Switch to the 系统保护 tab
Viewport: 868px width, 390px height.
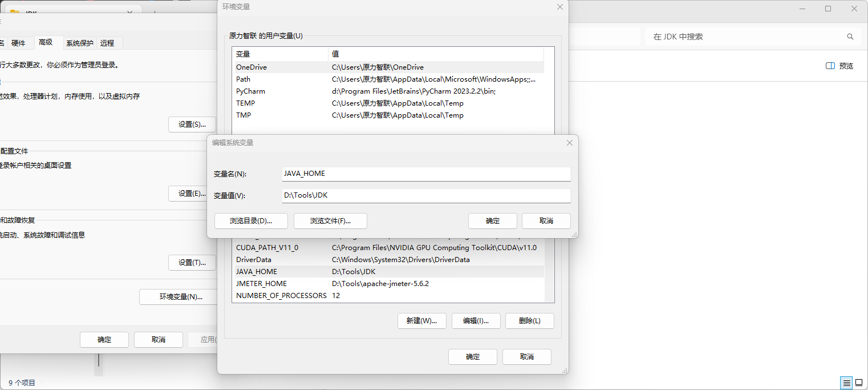[79, 43]
